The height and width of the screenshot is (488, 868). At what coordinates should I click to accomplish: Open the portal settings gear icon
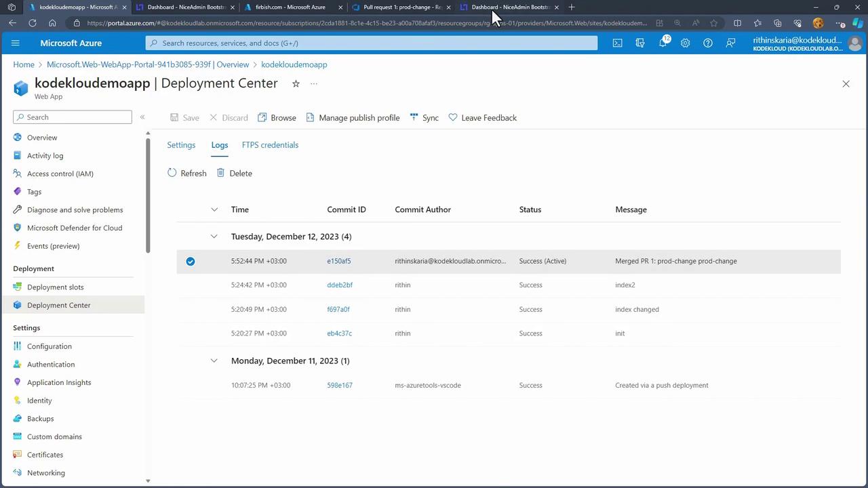tap(685, 43)
